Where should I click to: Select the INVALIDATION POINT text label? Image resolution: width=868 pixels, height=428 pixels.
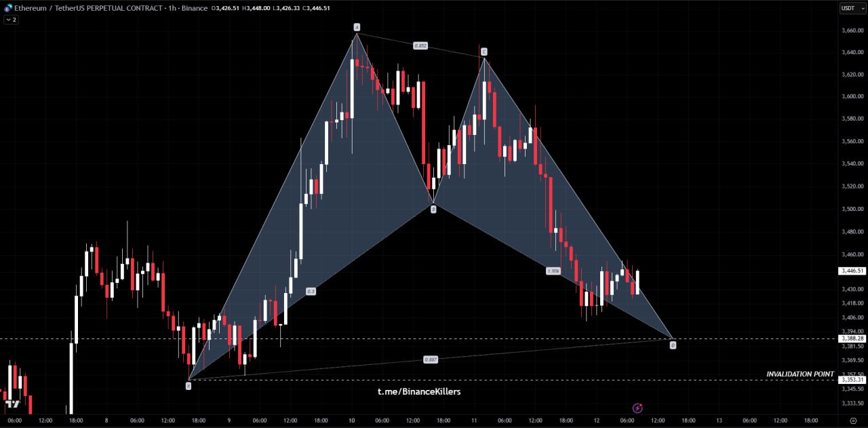(800, 374)
